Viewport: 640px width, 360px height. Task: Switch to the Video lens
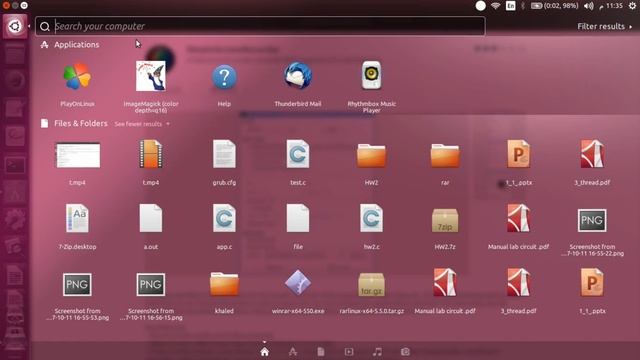click(x=349, y=351)
